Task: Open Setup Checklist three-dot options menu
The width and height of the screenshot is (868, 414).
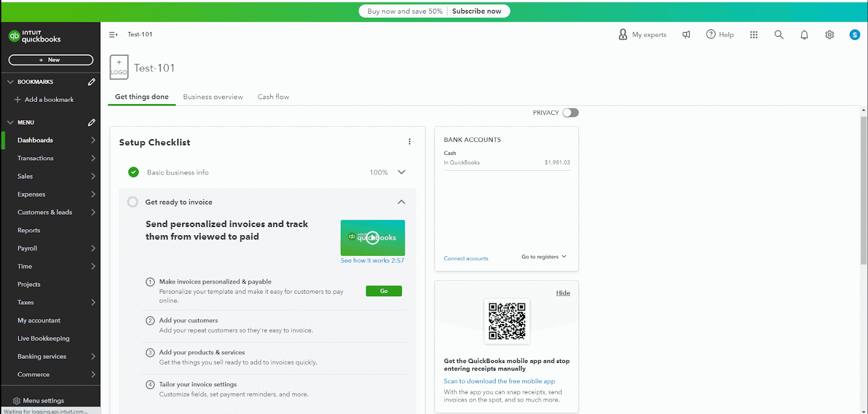Action: [x=410, y=142]
